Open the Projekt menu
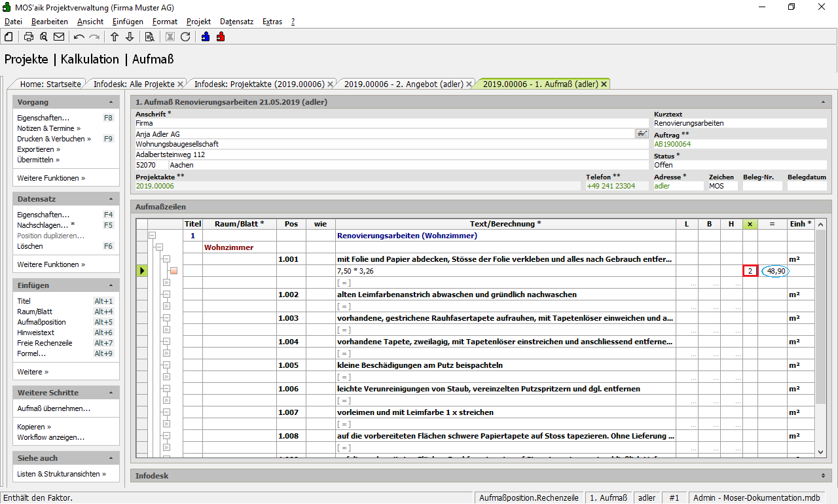The width and height of the screenshot is (838, 504). tap(198, 22)
